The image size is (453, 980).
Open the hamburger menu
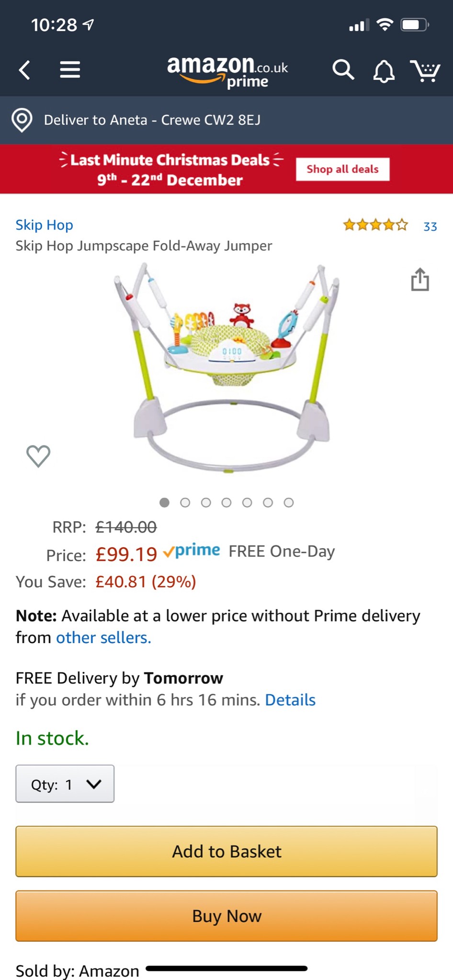point(70,70)
